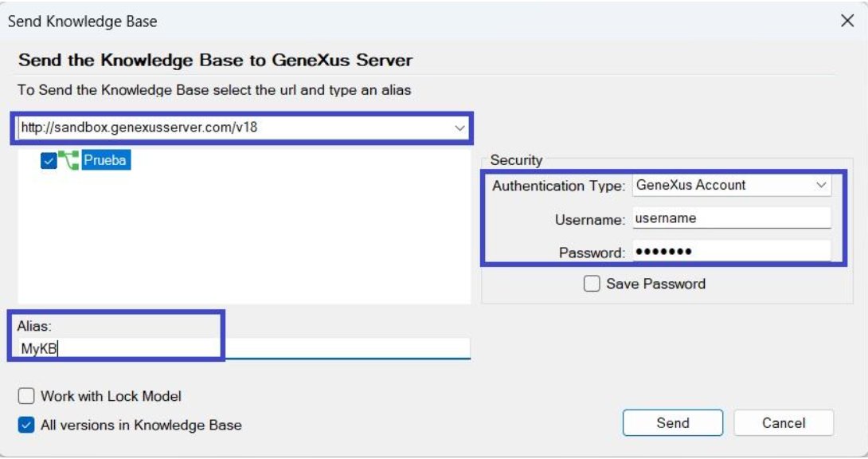Enable Work with Lock Model option
The width and height of the screenshot is (868, 459).
pos(26,396)
